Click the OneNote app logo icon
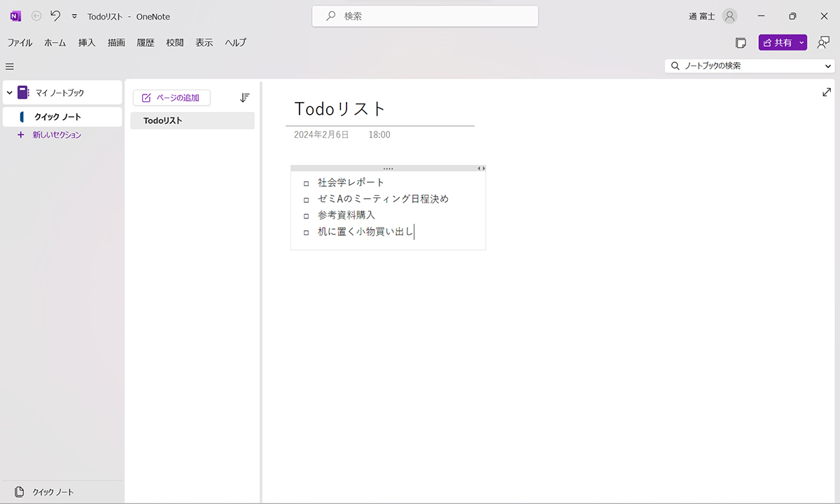Screen dimensions: 840x504 [15, 15]
